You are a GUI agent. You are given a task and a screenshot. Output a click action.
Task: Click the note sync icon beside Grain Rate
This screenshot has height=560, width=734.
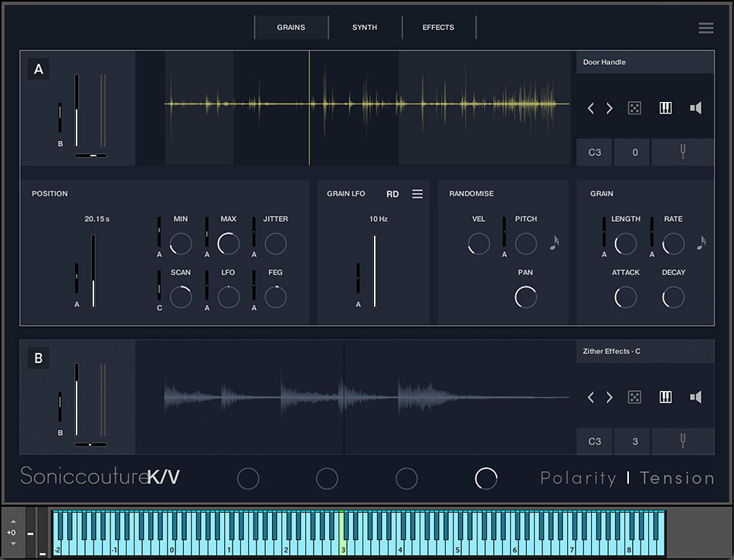(701, 243)
